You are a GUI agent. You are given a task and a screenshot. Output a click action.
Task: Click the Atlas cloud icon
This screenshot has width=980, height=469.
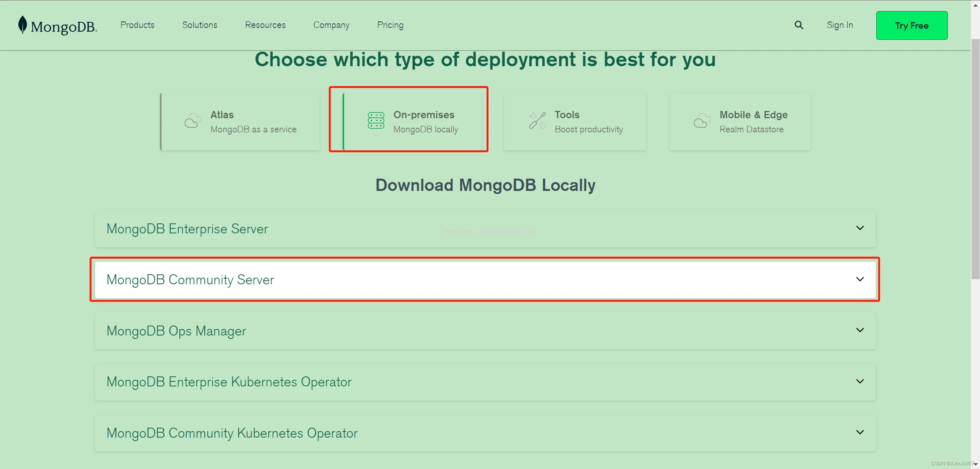[193, 121]
